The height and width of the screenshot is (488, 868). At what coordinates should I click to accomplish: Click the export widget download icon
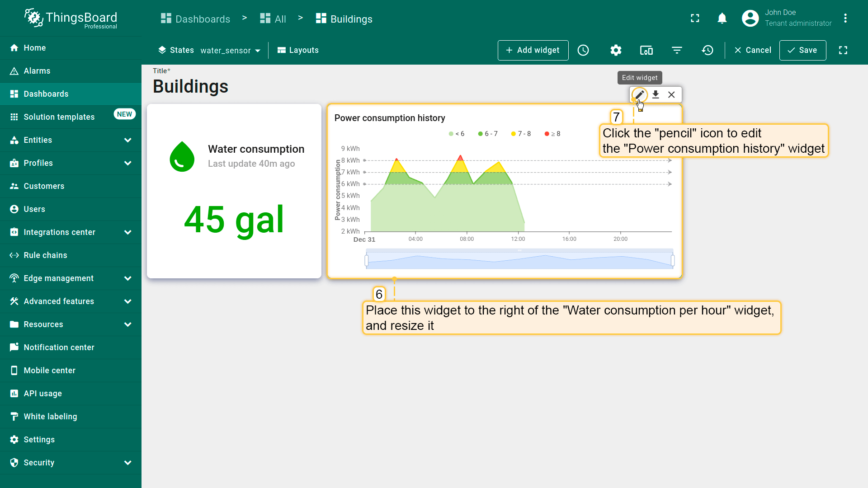pyautogui.click(x=656, y=94)
